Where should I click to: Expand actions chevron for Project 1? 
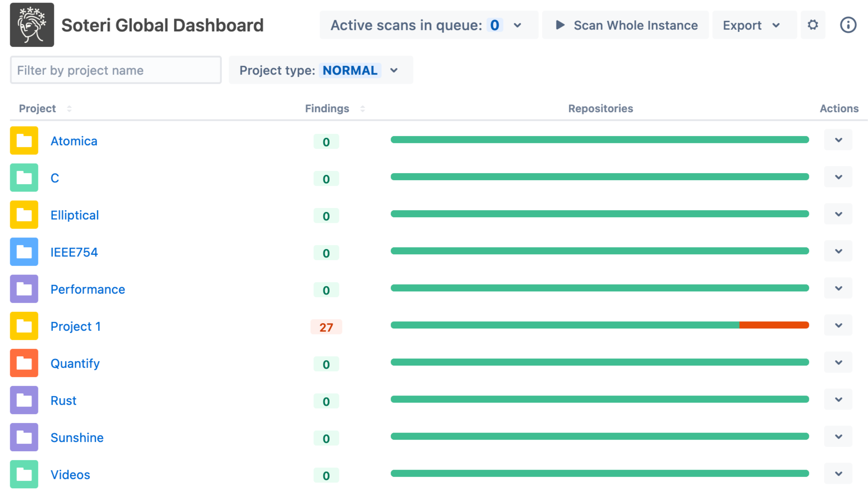coord(838,325)
